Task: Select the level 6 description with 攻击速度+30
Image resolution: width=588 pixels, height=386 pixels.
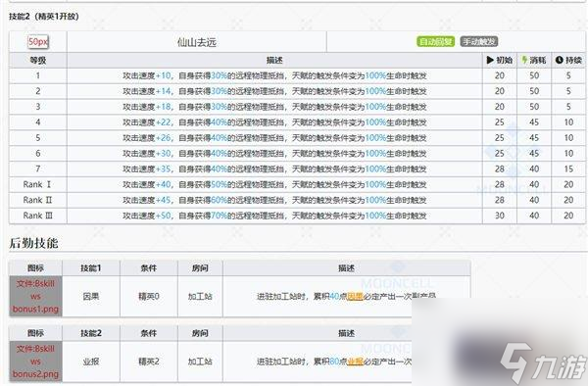Action: tap(274, 153)
